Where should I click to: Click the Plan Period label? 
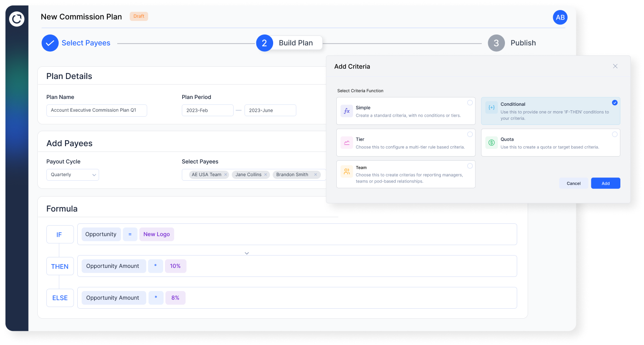coord(196,97)
